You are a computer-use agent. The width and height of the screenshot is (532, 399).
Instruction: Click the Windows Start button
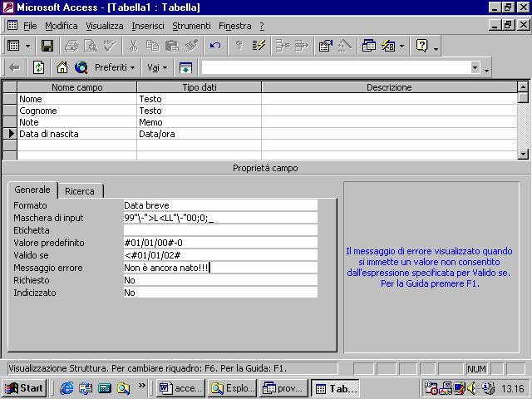24,388
